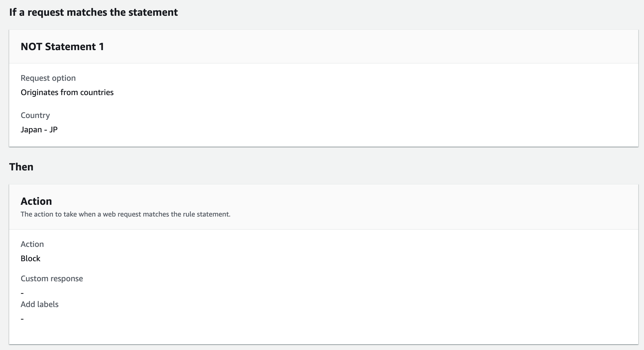The image size is (644, 350).
Task: Click the action description text under header
Action: [125, 214]
